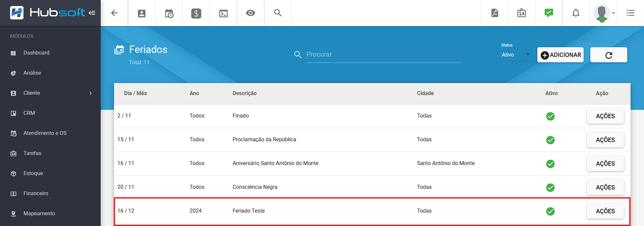The width and height of the screenshot is (644, 226).
Task: Click the CRM sidebar icon
Action: click(13, 114)
